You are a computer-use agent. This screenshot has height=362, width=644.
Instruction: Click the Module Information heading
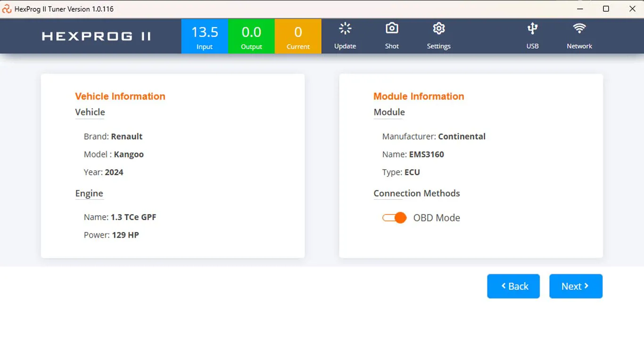(x=419, y=96)
